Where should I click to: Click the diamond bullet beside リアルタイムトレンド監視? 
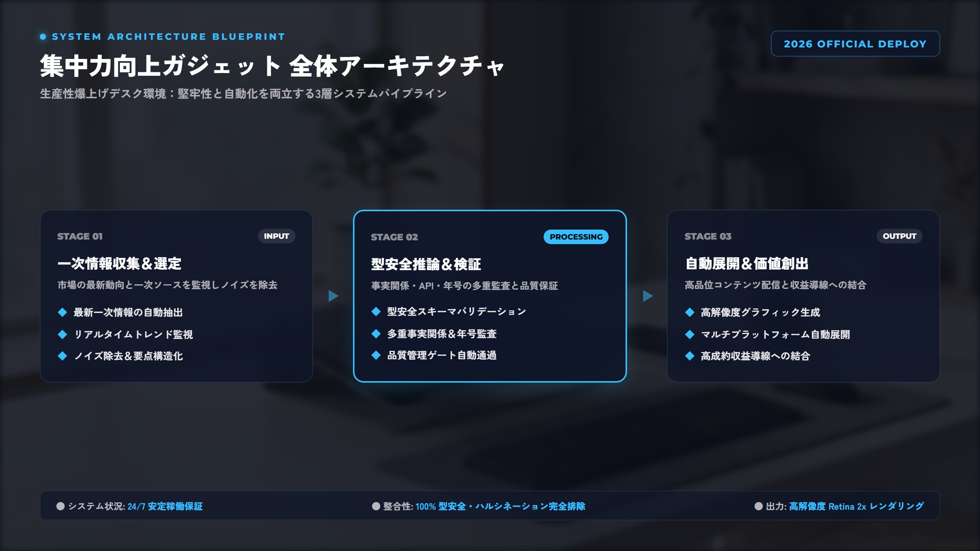point(62,334)
